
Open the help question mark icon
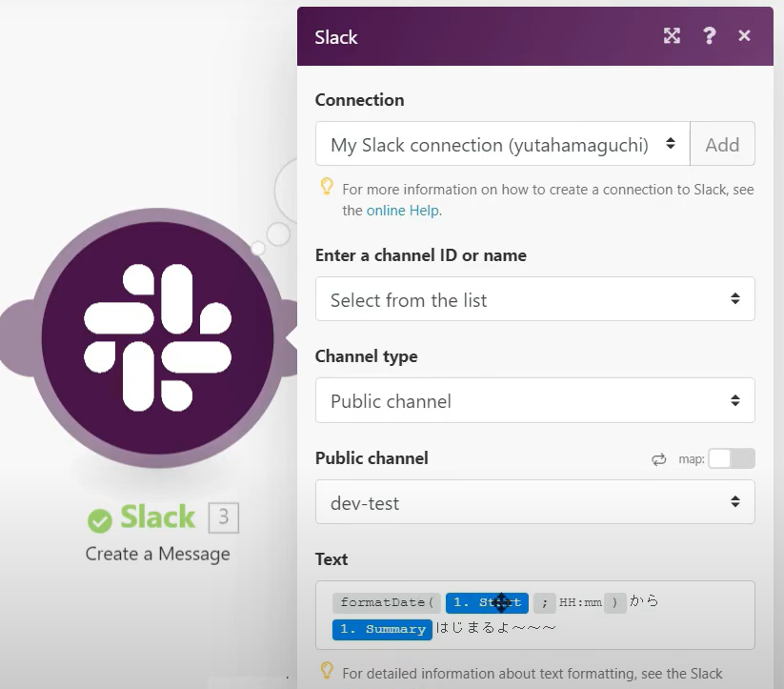[709, 36]
